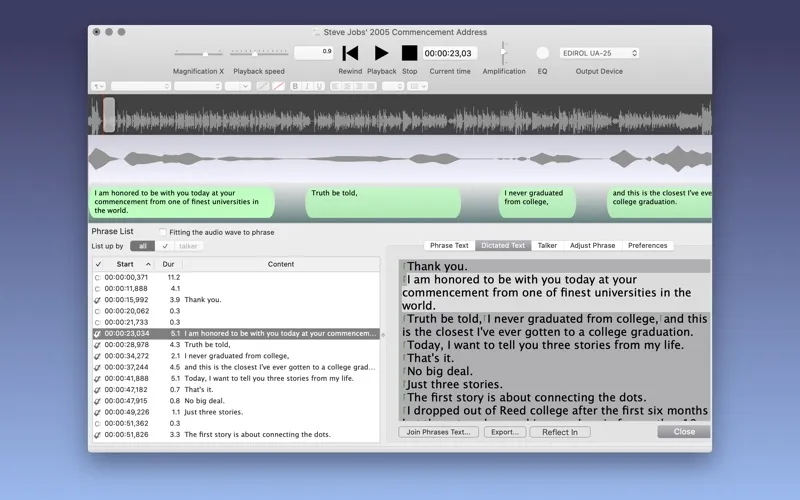Toggle the check mark for the Truth be told row
The height and width of the screenshot is (500, 800).
pyautogui.click(x=97, y=345)
